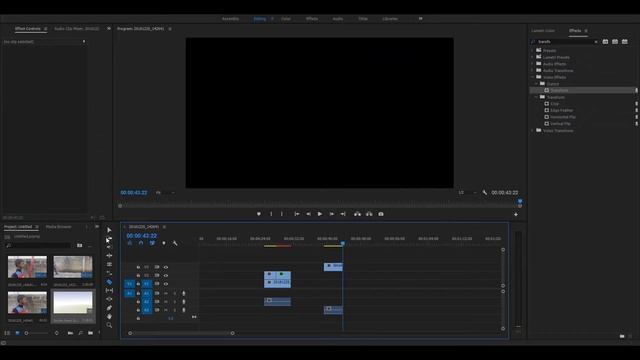Expand the Lumetri Presets folder
640x360 pixels.
pyautogui.click(x=533, y=57)
